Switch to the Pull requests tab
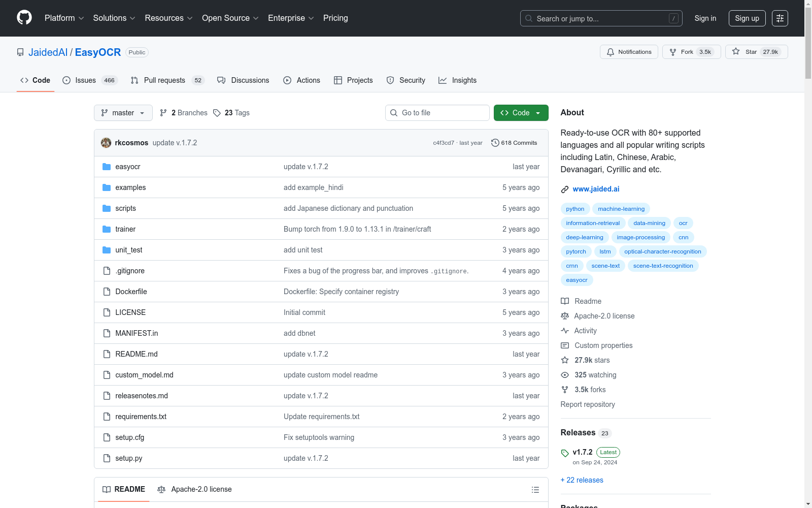Viewport: 812px width, 508px height. [167, 80]
